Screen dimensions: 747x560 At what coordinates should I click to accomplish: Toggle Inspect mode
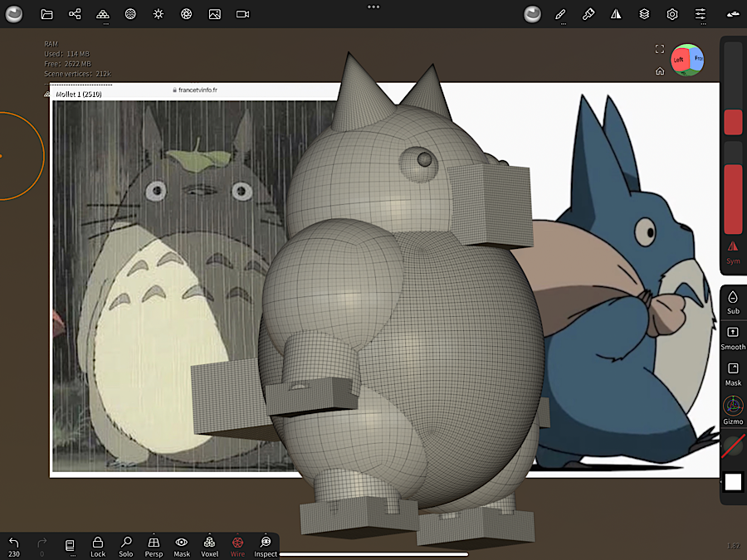tap(266, 547)
